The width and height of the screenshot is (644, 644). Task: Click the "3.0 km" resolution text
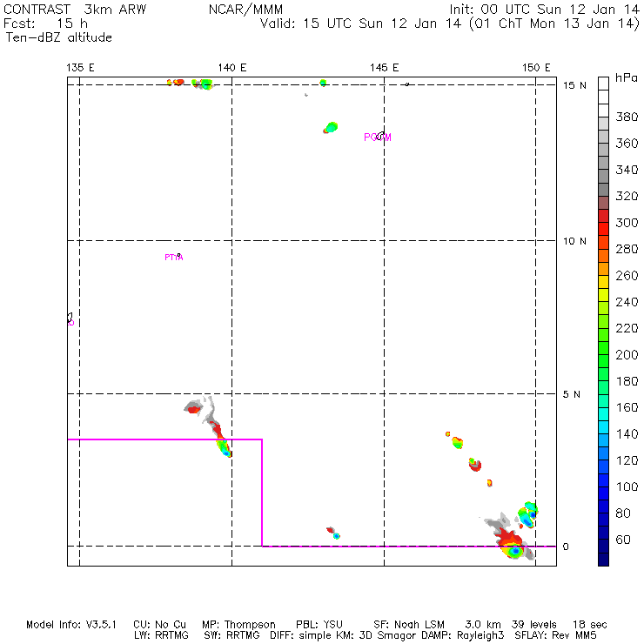click(483, 625)
